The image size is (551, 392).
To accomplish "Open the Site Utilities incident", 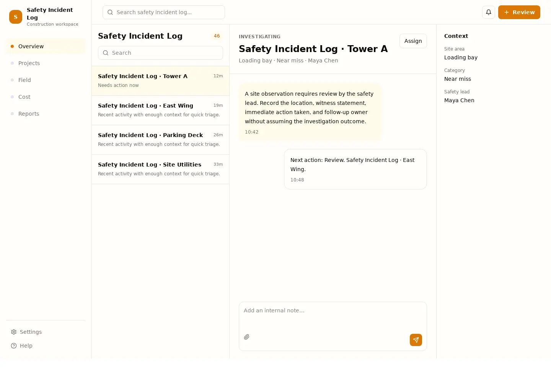I will [x=161, y=169].
